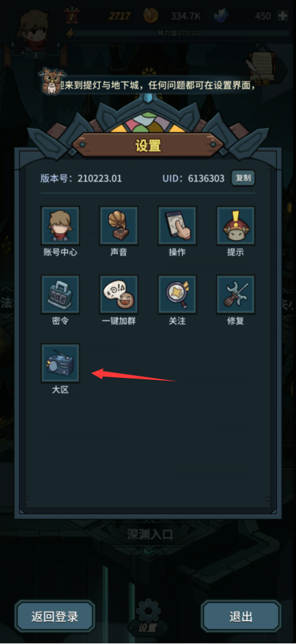The image size is (296, 644).
Task: Click the 返回登录 return to login button
Action: point(55,616)
